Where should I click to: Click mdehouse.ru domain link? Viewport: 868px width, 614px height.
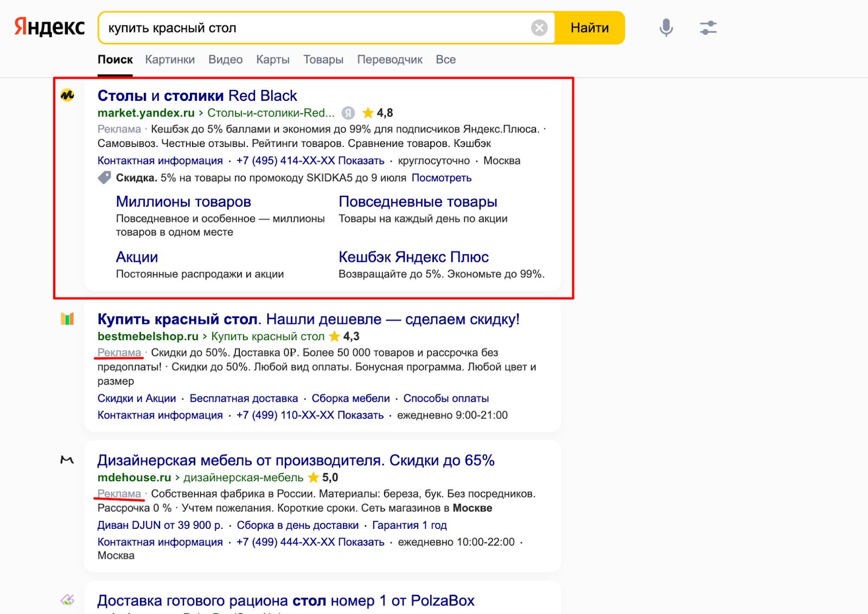click(x=135, y=477)
